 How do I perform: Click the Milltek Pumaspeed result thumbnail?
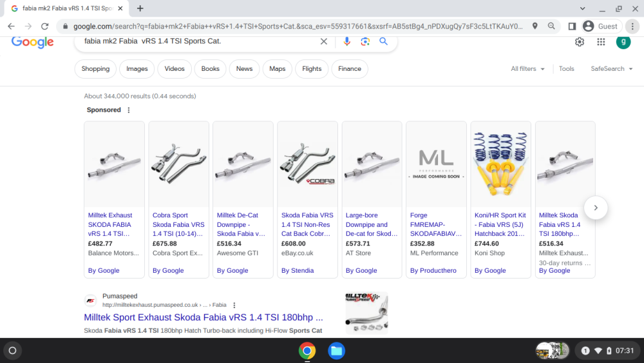(x=367, y=313)
